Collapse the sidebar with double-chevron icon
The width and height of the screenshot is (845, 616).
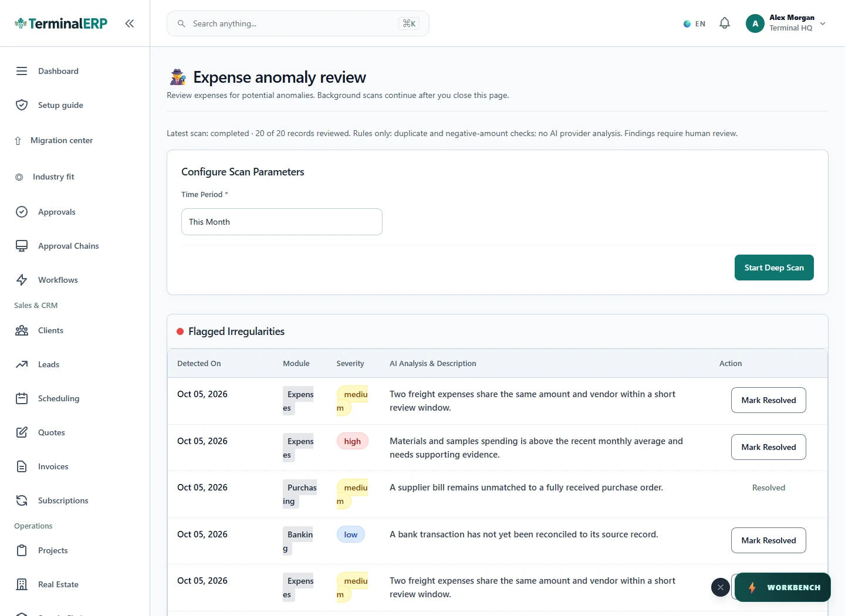(130, 23)
